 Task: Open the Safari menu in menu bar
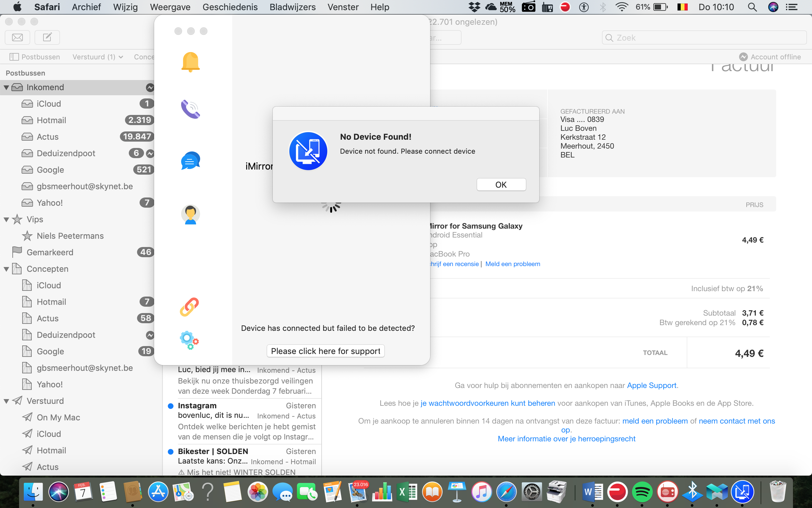tap(47, 7)
